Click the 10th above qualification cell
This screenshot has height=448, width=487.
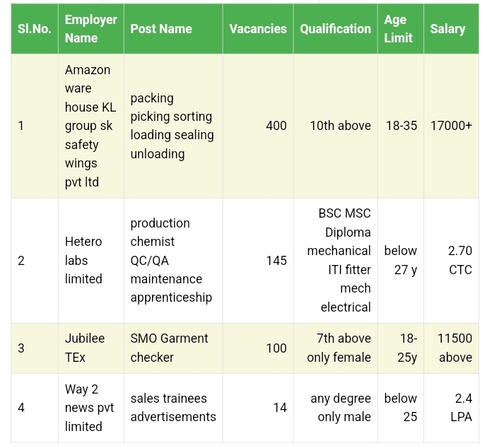pyautogui.click(x=335, y=126)
